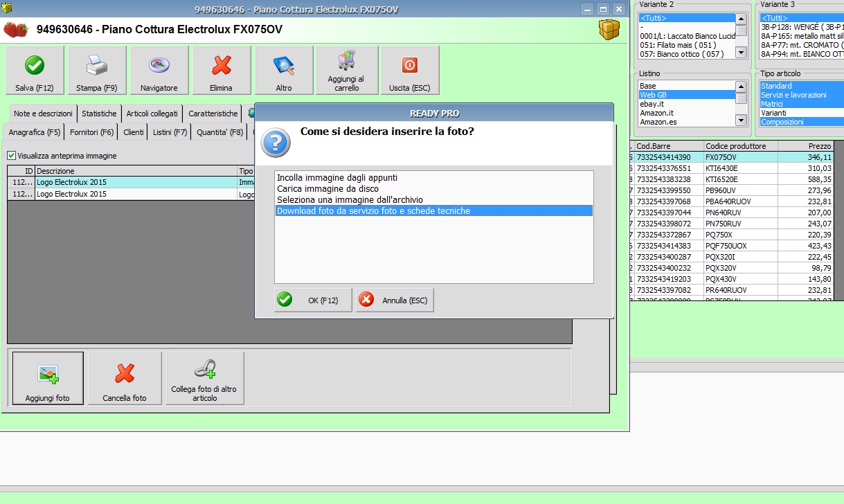Select 8A-P77: mt. CROMATO in Variante 3

(x=802, y=45)
